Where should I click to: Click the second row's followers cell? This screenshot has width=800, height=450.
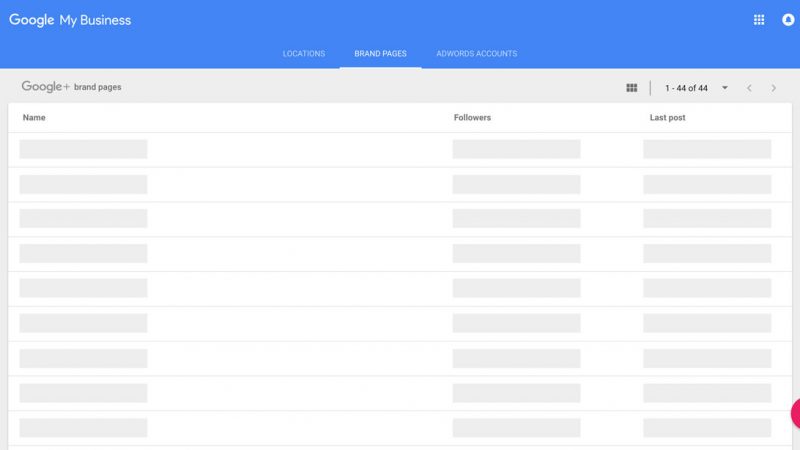(516, 184)
